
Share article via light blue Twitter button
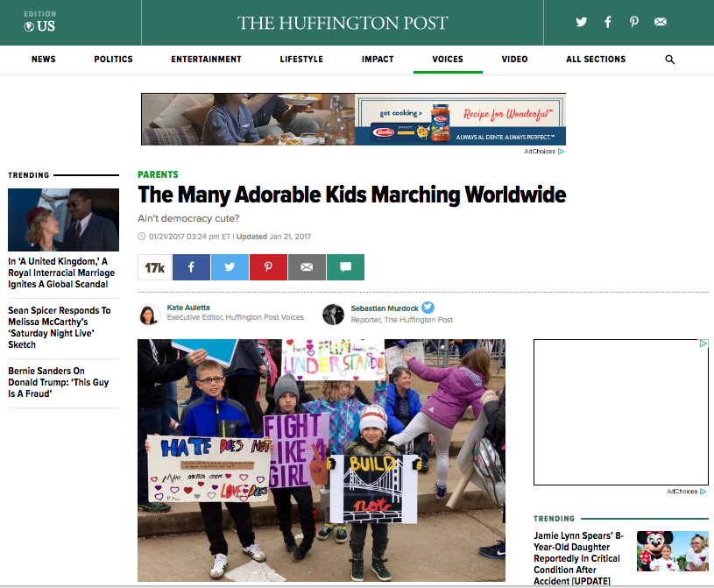230,267
